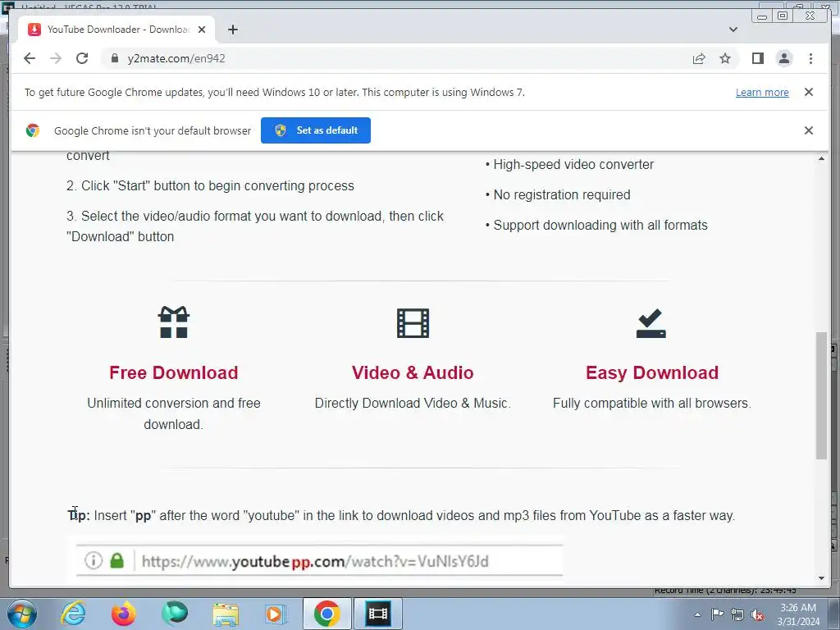The image size is (840, 630).
Task: Close the YouTube Downloader tab
Action: tap(202, 30)
